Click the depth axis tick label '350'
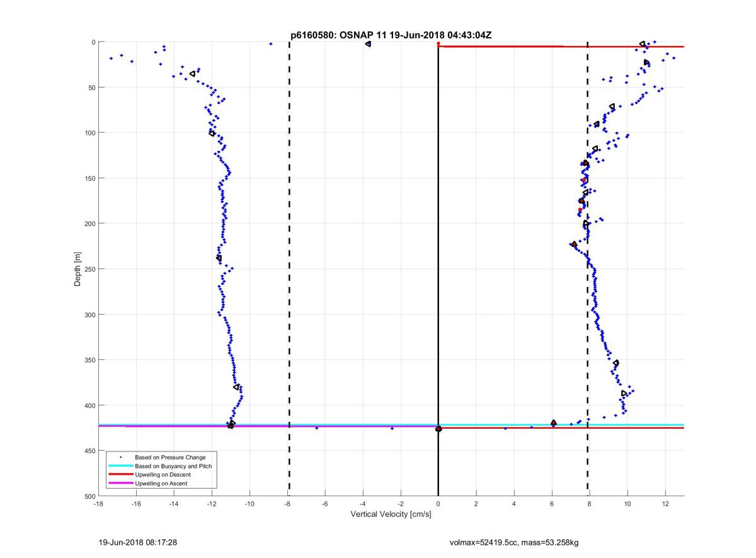The height and width of the screenshot is (558, 756). pyautogui.click(x=89, y=360)
